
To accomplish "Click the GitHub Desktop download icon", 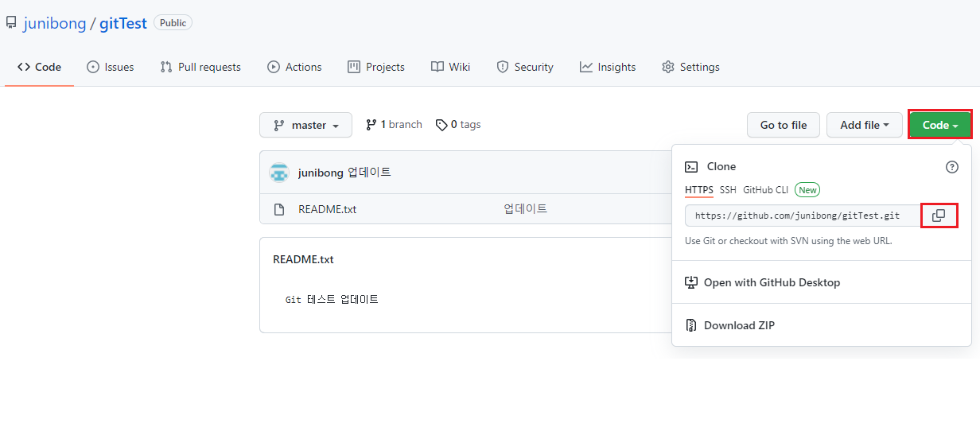I will [691, 282].
